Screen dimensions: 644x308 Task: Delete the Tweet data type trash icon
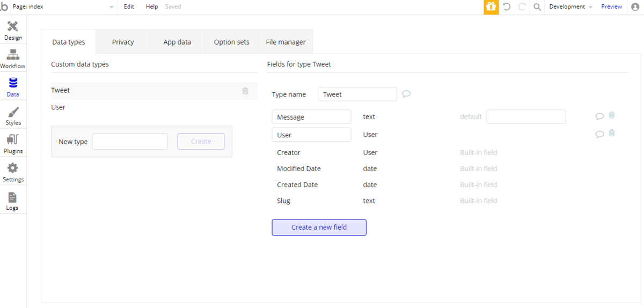click(245, 91)
